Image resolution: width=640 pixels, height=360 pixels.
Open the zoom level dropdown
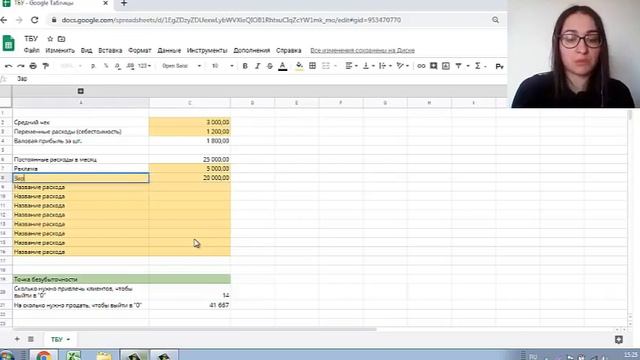click(x=71, y=66)
